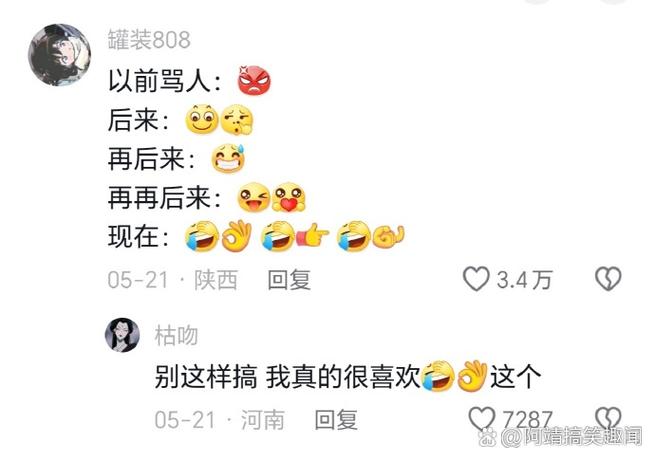Click the 3.4万 like count
This screenshot has width=655, height=461.
[x=525, y=279]
